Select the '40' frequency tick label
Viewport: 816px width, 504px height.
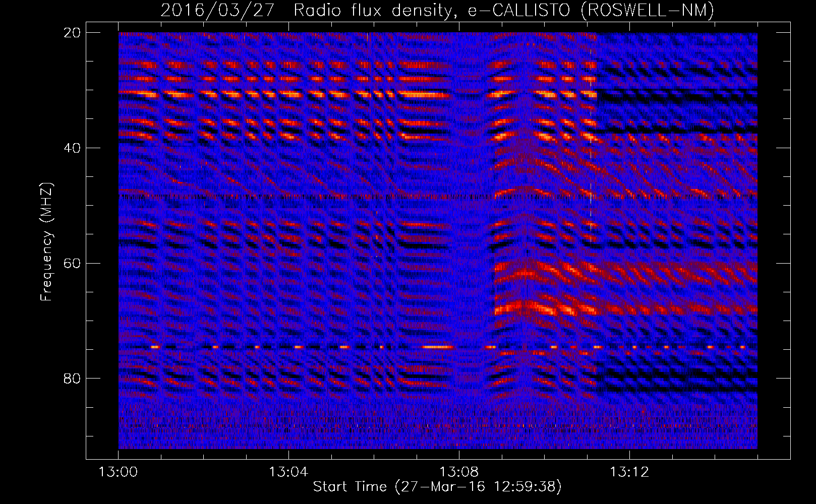click(x=72, y=148)
